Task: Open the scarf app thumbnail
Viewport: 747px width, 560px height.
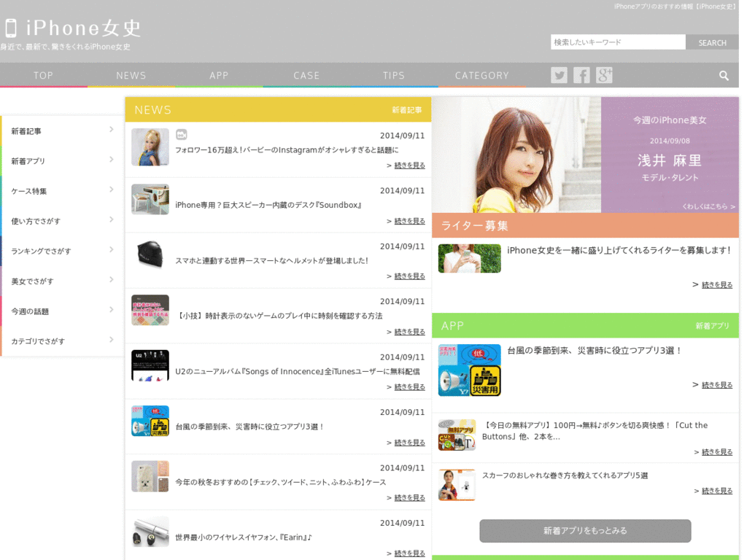Action: (x=457, y=485)
